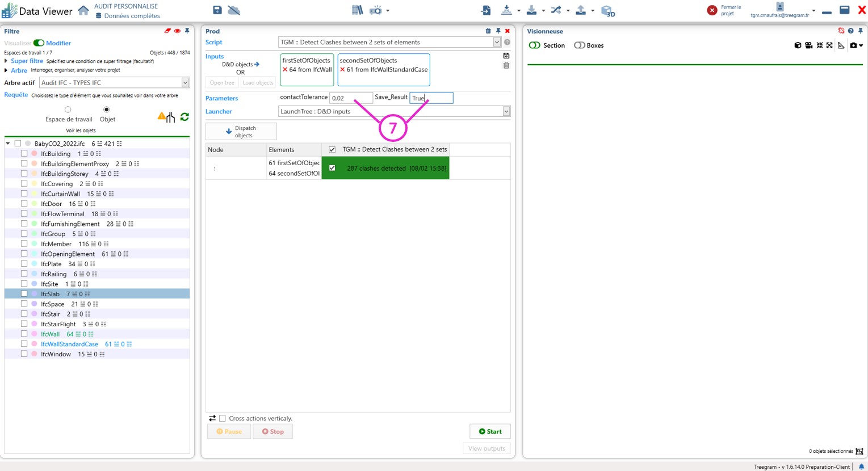The width and height of the screenshot is (868, 471).
Task: Open the 3D view cube icon
Action: click(607, 11)
